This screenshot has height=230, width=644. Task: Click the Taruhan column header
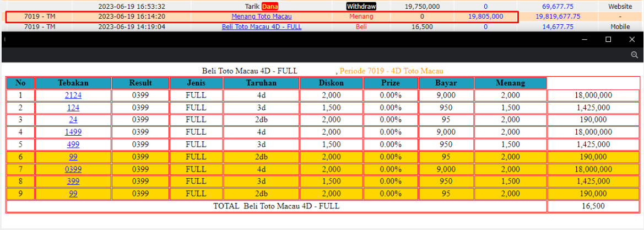pos(261,83)
